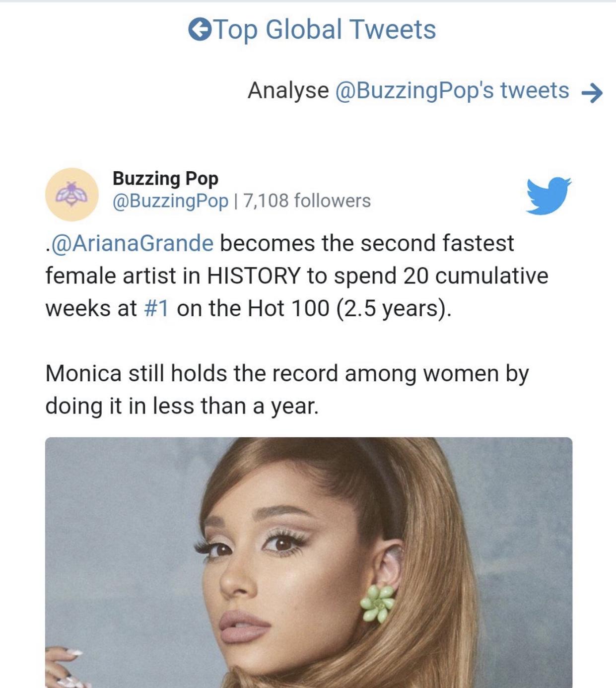Open the @BuzzingPop handle under the name
The image size is (616, 688).
click(x=170, y=201)
